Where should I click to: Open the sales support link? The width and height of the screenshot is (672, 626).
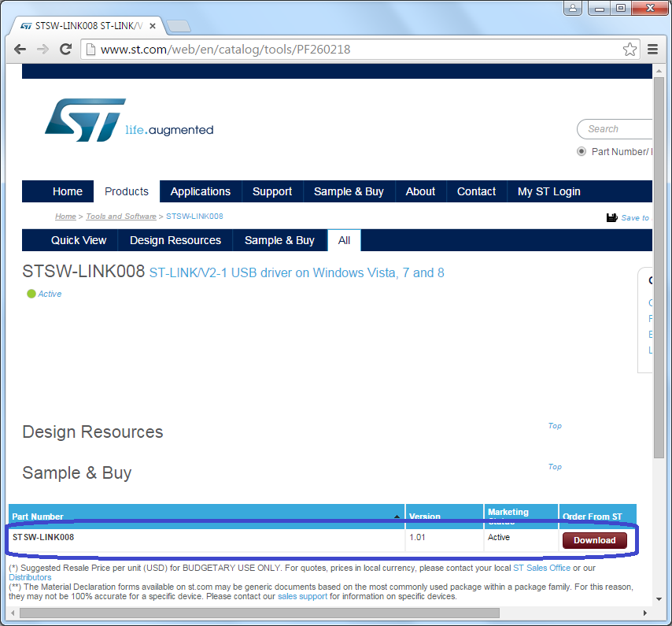[x=302, y=596]
